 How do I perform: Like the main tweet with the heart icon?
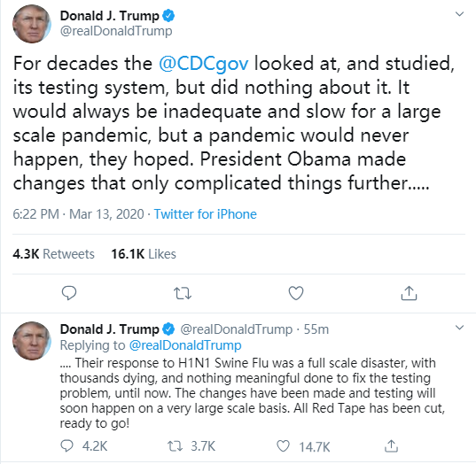296,293
